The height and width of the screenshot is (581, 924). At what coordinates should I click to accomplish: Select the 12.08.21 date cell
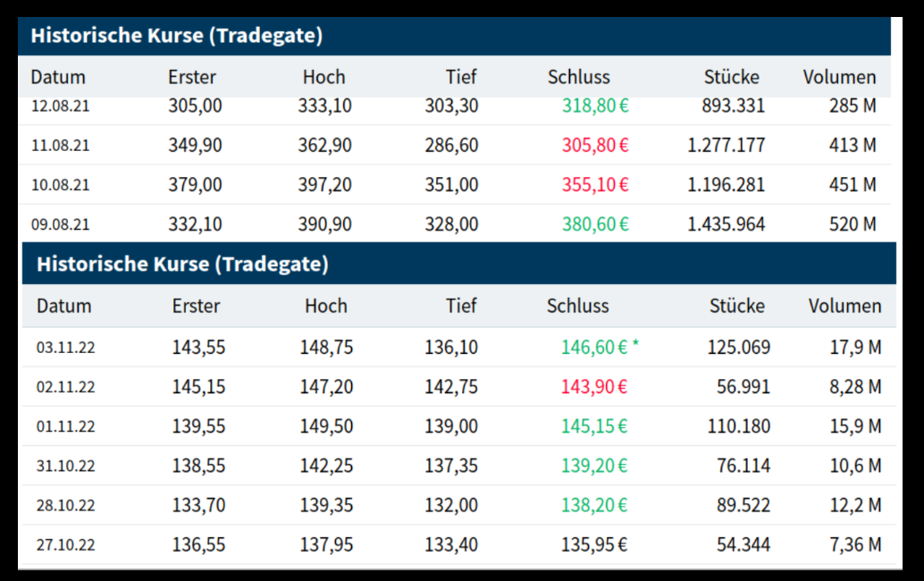click(60, 106)
